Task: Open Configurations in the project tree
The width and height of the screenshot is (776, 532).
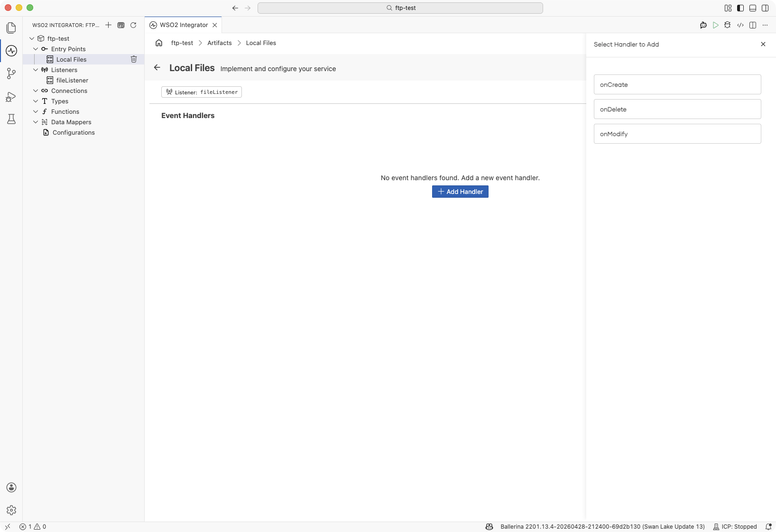Action: 83,132
